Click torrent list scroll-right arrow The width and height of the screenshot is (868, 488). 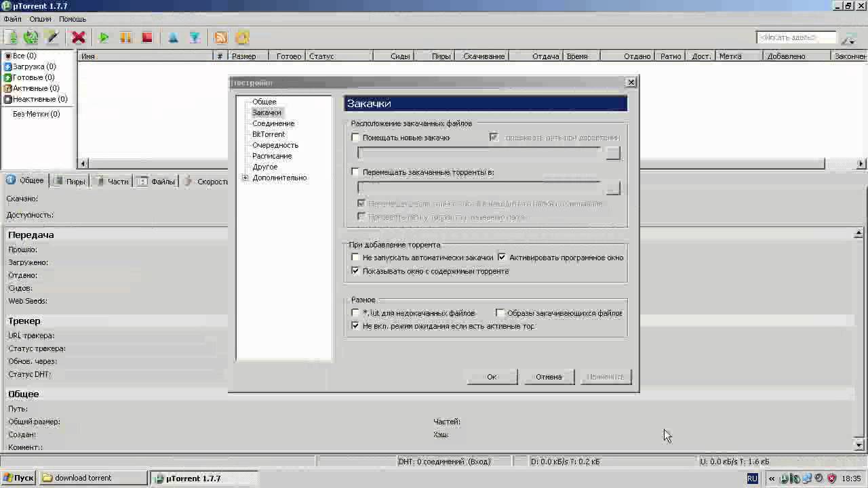point(861,163)
